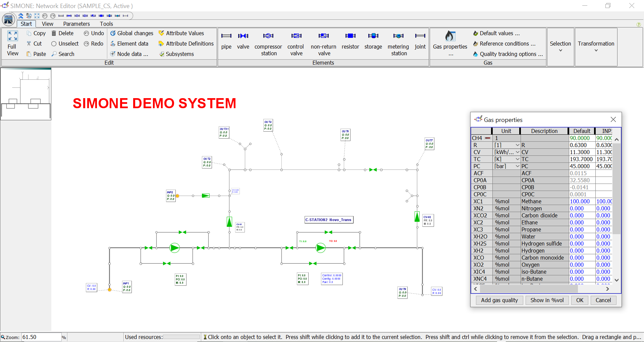This screenshot has width=644, height=342.
Task: Click Redo in the Edit group
Action: 94,44
